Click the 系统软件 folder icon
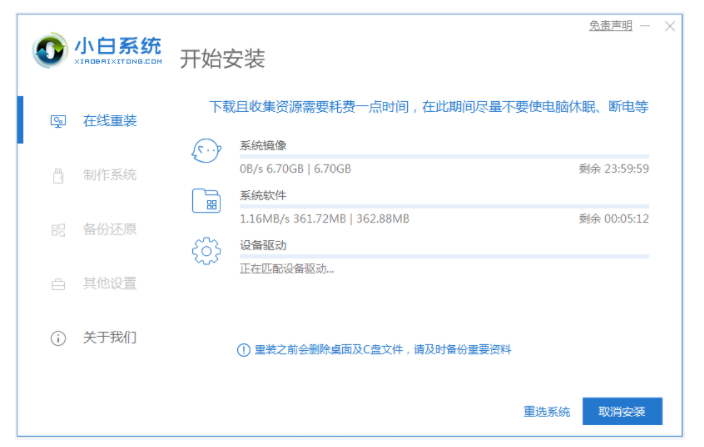Viewport: 704px width, 447px height. click(205, 201)
